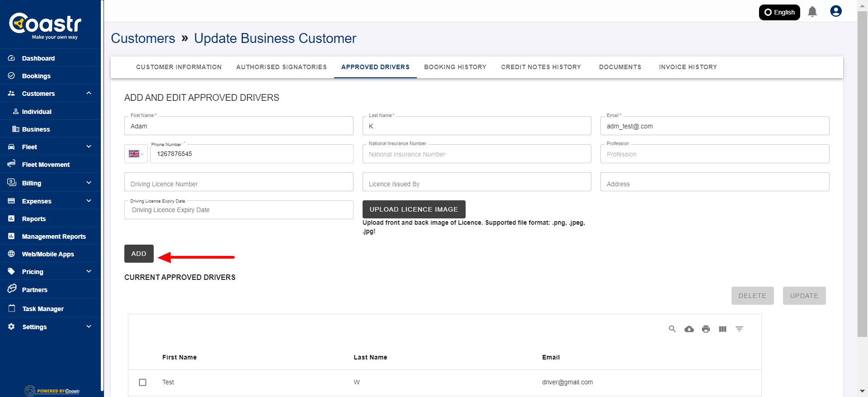The height and width of the screenshot is (397, 868).
Task: Open the user account profile icon
Action: point(835,11)
